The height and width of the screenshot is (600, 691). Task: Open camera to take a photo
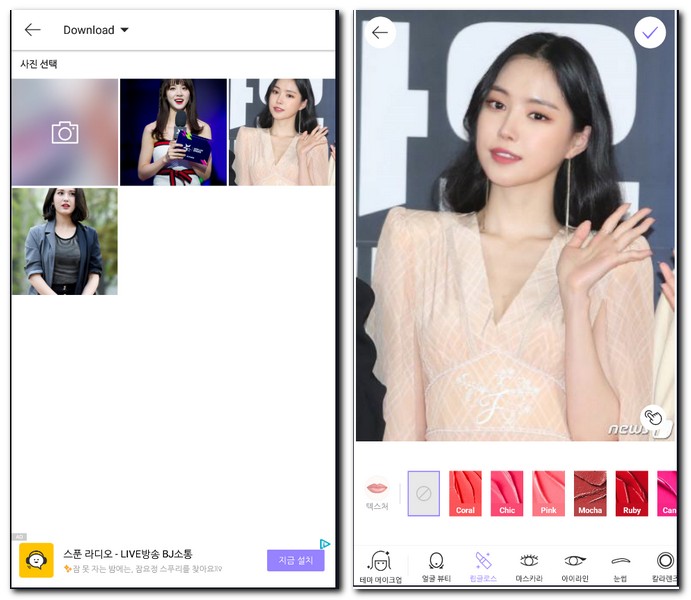(65, 132)
